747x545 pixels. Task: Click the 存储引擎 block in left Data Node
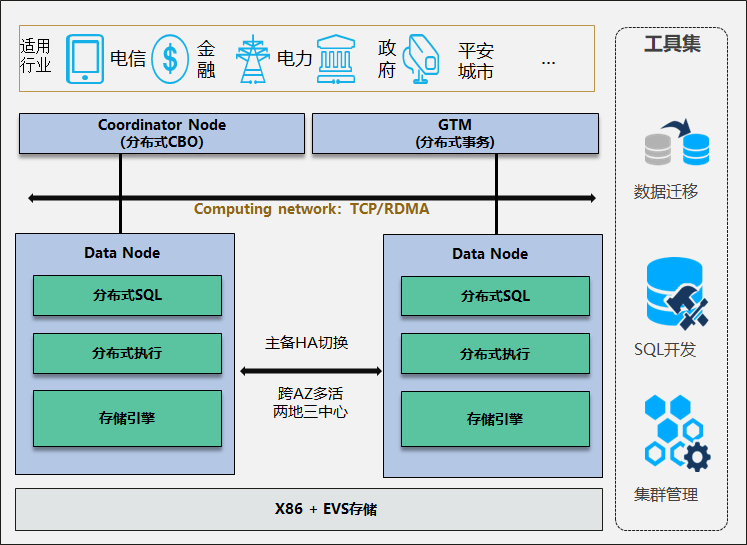[x=127, y=418]
